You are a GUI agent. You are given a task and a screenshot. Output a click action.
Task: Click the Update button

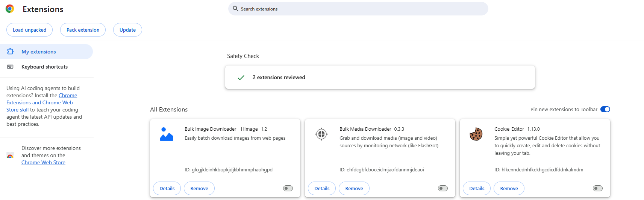pyautogui.click(x=127, y=30)
